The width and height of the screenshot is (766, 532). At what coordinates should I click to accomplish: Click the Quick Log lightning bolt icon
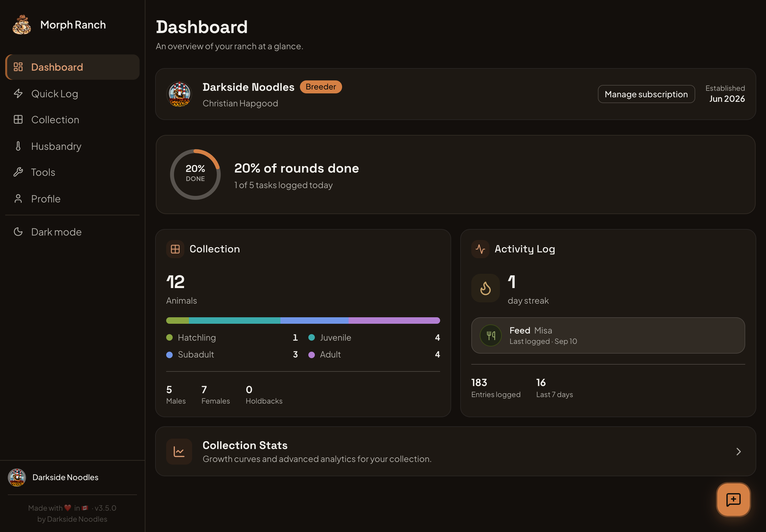pos(18,94)
